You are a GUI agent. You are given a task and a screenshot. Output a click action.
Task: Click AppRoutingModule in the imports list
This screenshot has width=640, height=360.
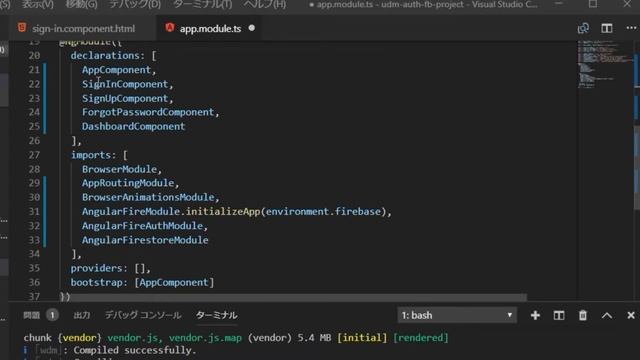pos(128,183)
